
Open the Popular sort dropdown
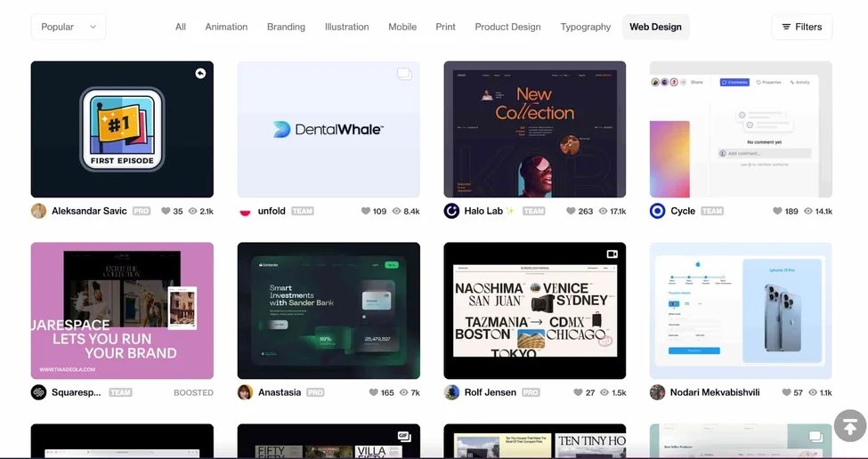click(x=69, y=27)
